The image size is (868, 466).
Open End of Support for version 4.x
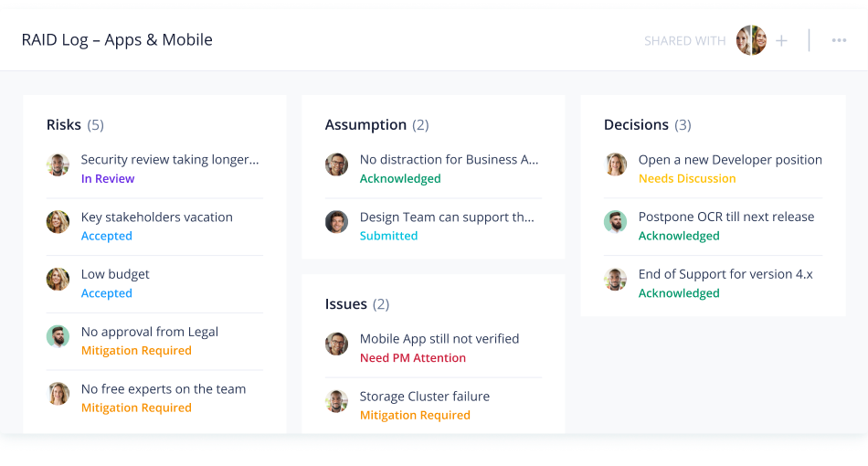725,274
